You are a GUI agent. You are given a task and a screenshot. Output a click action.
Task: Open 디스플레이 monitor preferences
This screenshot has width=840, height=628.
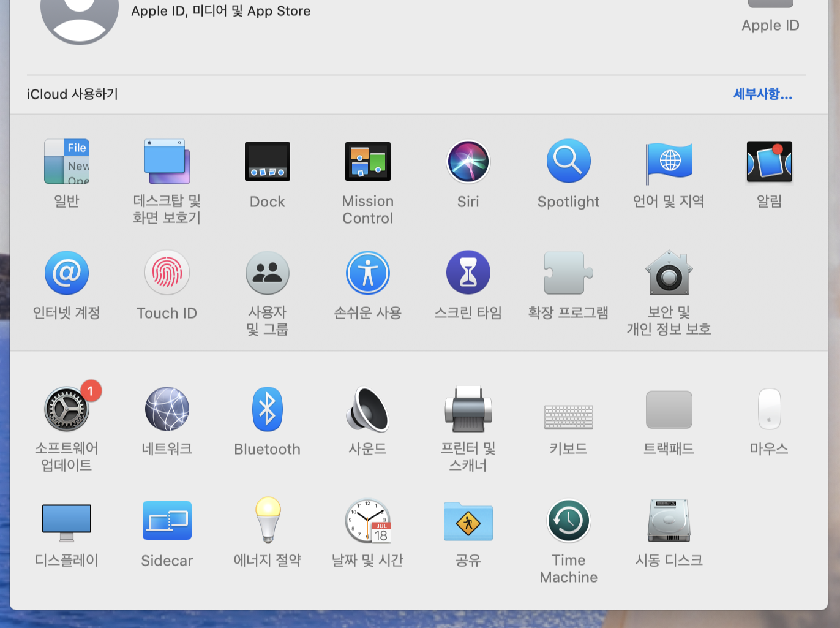click(67, 523)
